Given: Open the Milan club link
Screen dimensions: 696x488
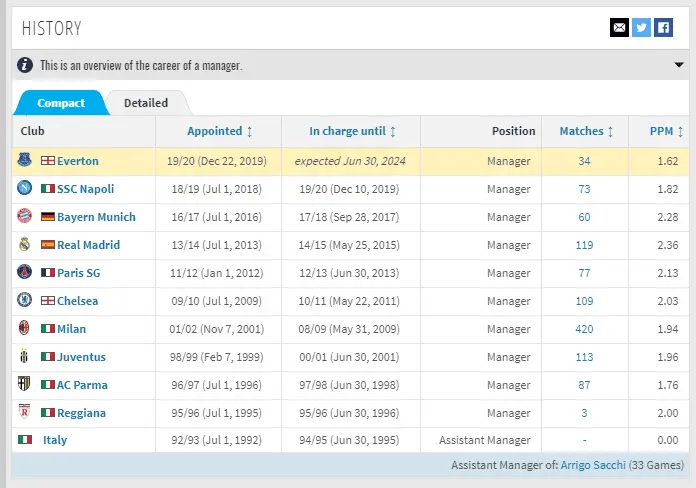Looking at the screenshot, I should coord(71,329).
